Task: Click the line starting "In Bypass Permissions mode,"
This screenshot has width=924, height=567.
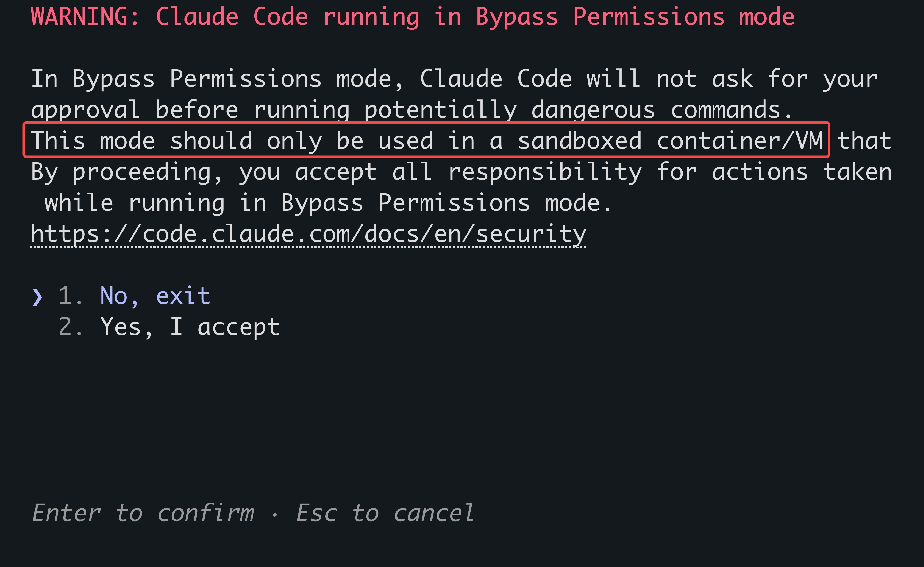Action: click(x=454, y=79)
